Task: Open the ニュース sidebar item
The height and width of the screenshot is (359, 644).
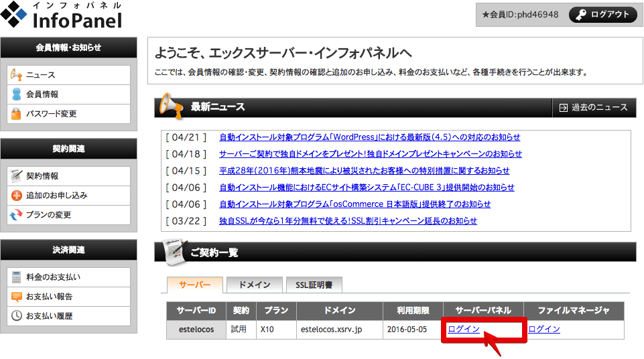Action: tap(68, 74)
